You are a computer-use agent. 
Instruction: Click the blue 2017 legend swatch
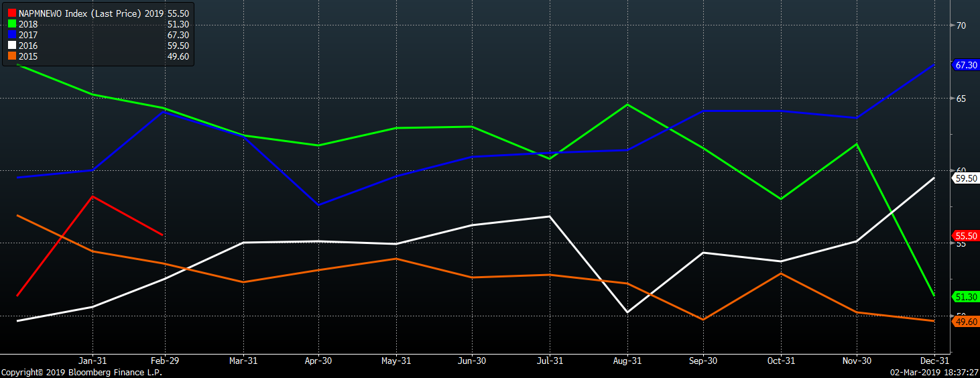pyautogui.click(x=11, y=36)
